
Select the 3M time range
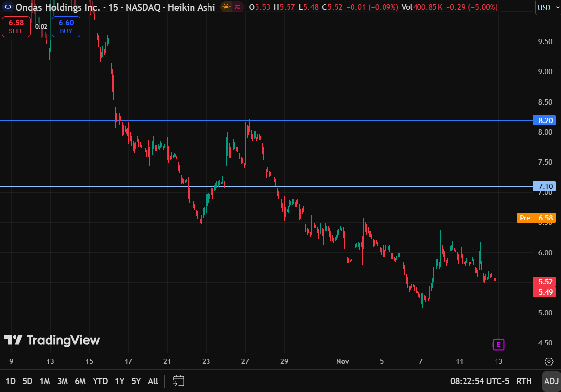tap(63, 381)
